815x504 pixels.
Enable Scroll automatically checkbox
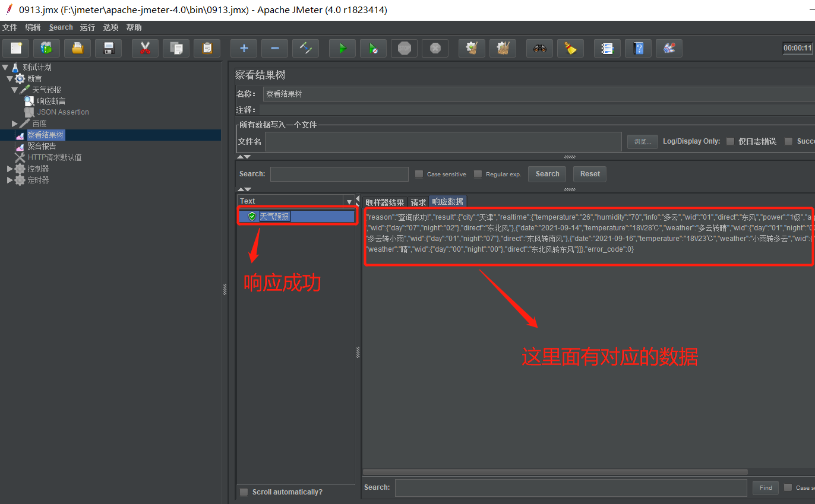tap(244, 492)
